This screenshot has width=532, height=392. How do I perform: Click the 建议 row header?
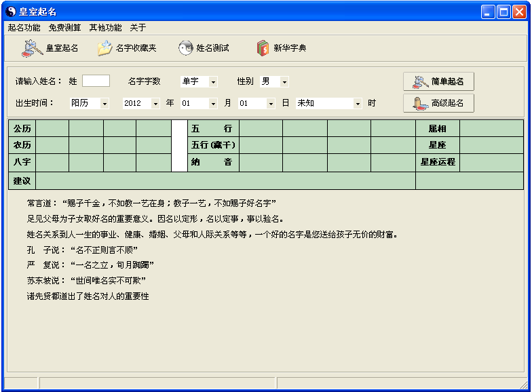tap(22, 180)
